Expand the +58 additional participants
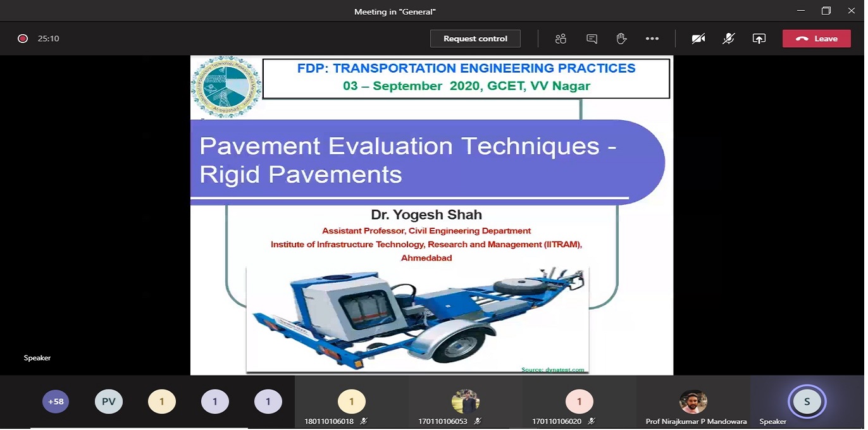Viewport: 868px width, 430px height. pos(56,402)
